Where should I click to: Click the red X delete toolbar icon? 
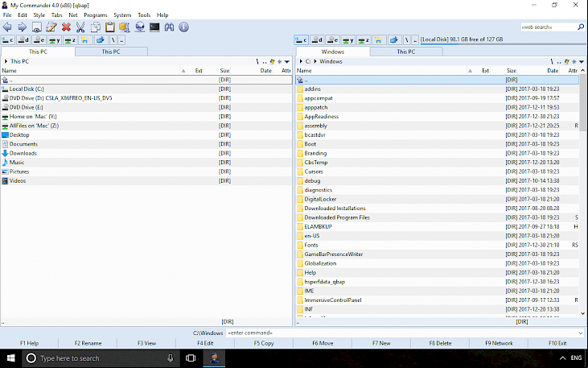tap(66, 27)
